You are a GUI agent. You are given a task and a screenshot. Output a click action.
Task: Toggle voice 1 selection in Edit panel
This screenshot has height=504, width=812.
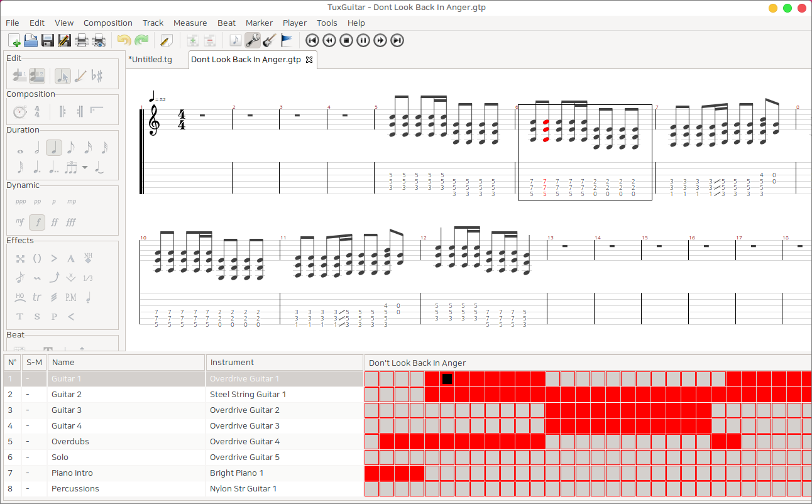coord(20,76)
